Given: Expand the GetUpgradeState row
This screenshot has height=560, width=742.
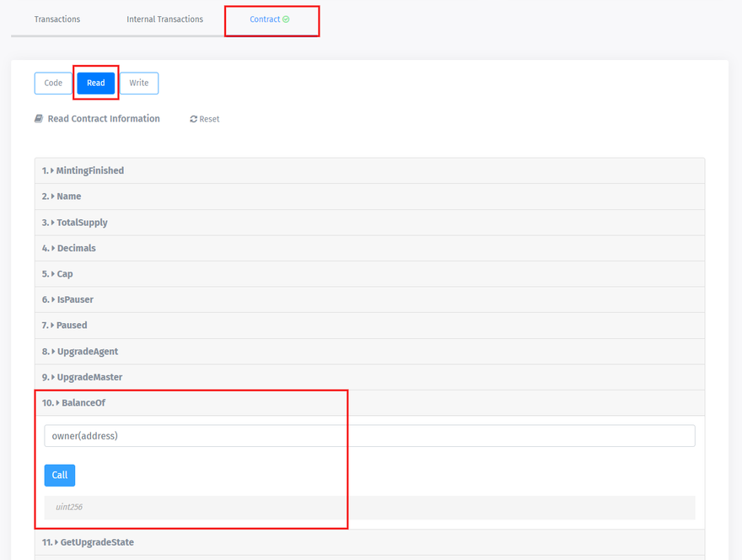Looking at the screenshot, I should coord(96,542).
